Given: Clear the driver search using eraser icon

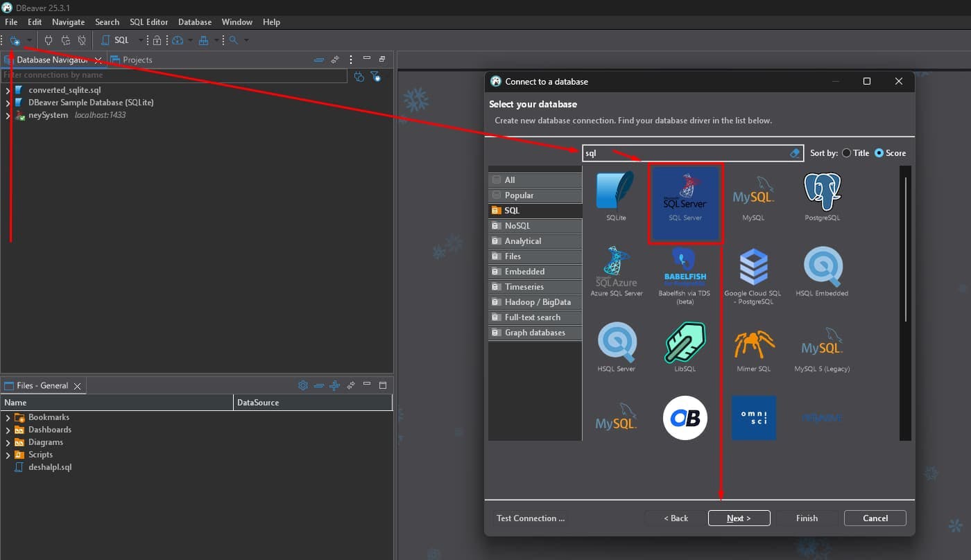Looking at the screenshot, I should click(795, 153).
